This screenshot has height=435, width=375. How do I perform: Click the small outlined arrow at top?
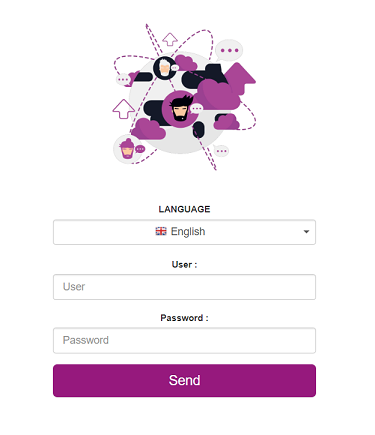pyautogui.click(x=170, y=39)
